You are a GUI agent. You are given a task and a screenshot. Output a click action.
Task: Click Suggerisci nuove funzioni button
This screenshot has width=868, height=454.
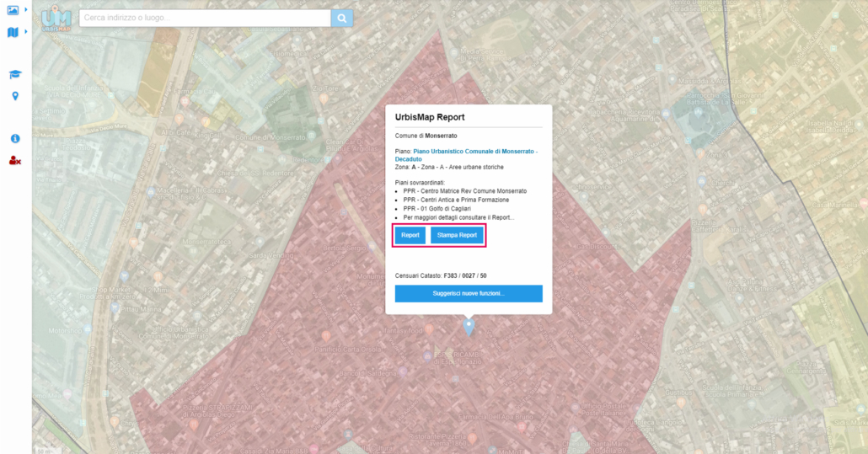click(469, 294)
